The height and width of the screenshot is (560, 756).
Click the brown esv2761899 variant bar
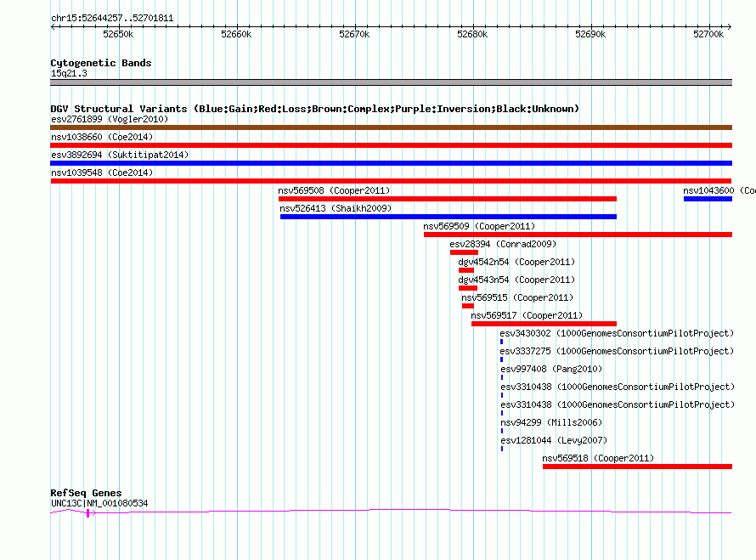tap(391, 127)
